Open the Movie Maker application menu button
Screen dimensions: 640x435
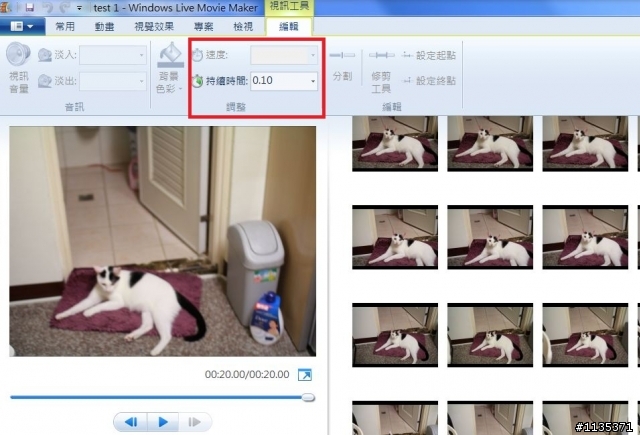[22, 27]
